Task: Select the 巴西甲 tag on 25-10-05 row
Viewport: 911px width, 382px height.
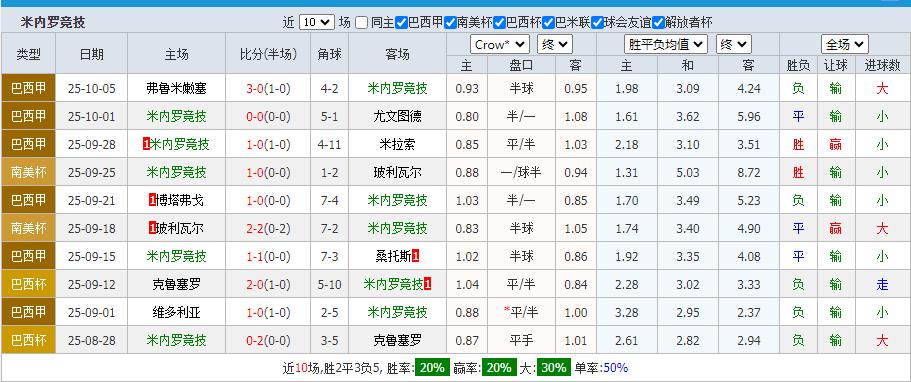Action: pos(28,88)
